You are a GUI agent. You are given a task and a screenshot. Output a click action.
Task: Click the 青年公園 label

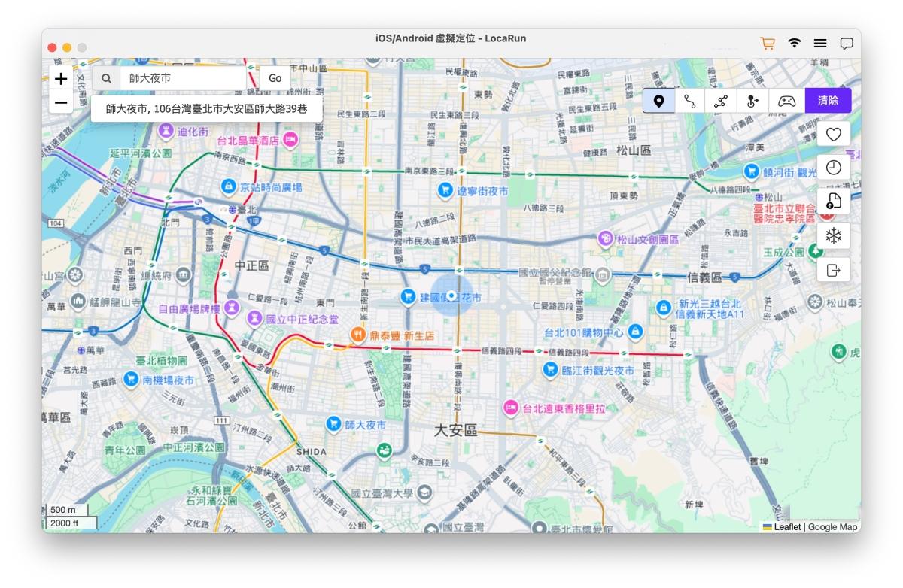click(125, 450)
